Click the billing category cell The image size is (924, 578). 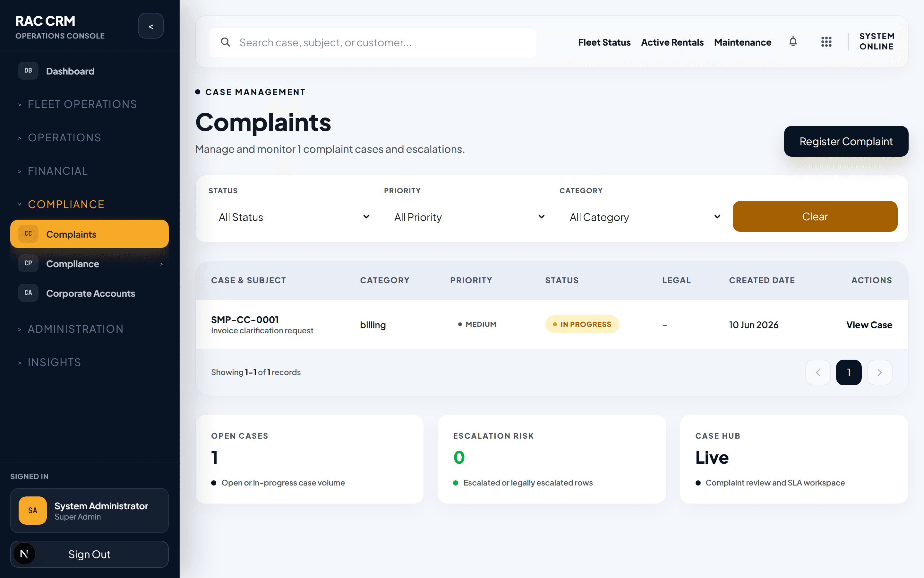click(x=373, y=325)
